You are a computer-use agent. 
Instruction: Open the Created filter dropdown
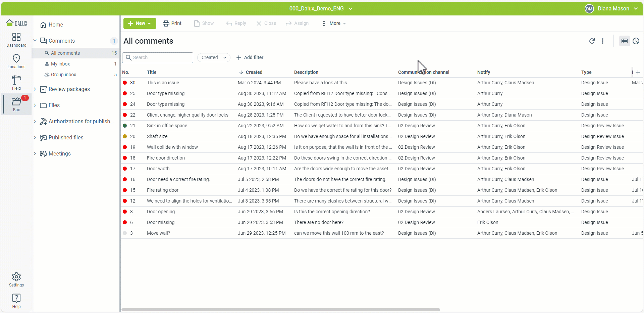pos(214,57)
